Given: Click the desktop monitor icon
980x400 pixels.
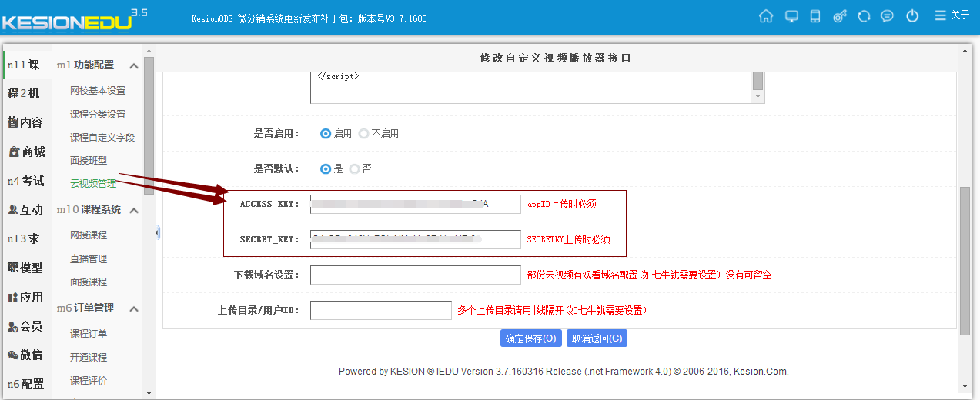Looking at the screenshot, I should coord(791,16).
